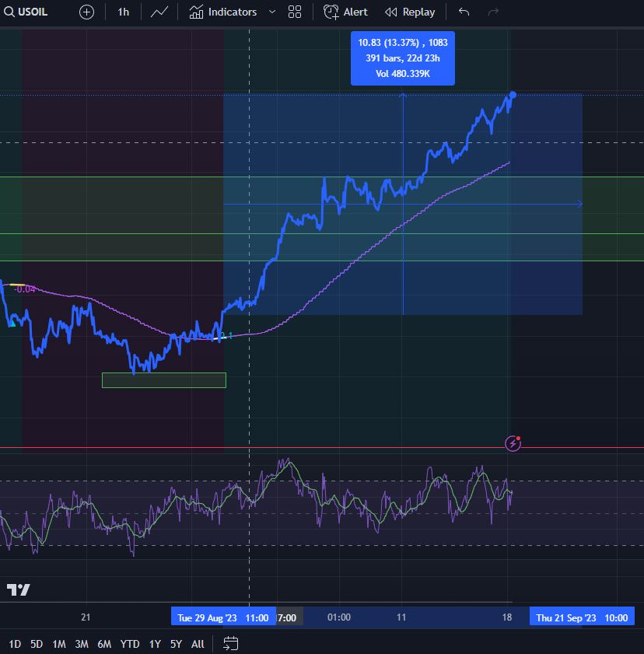Start bar Replay mode

[410, 12]
